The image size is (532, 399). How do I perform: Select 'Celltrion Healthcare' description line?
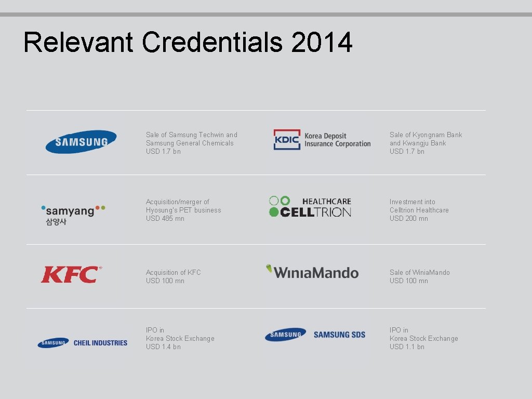[419, 210]
